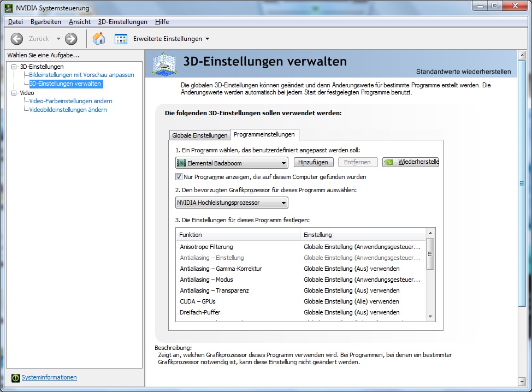Open the Zurück history dropdown arrow
This screenshot has height=392, width=532.
click(x=58, y=39)
